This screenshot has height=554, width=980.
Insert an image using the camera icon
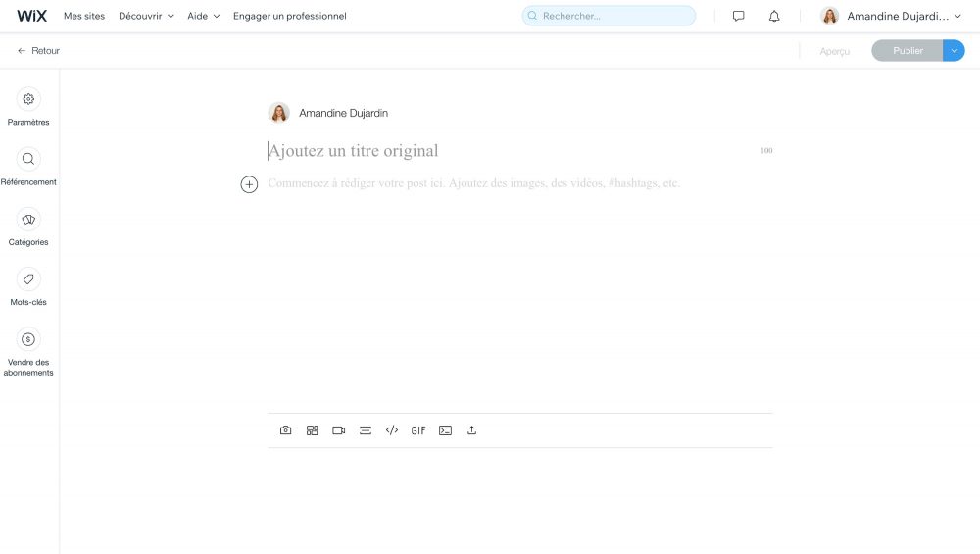tap(285, 430)
